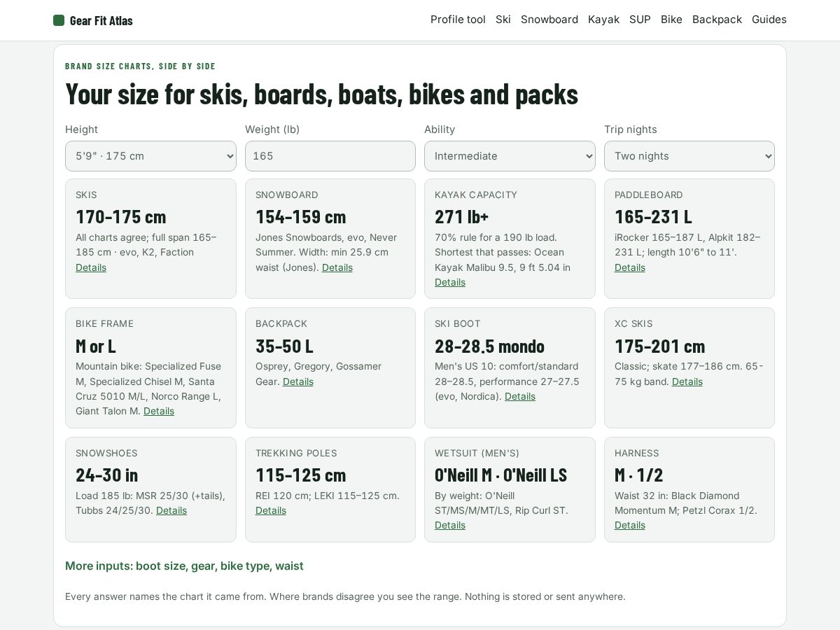Open the SUP nav item
The image size is (840, 630).
click(x=640, y=20)
